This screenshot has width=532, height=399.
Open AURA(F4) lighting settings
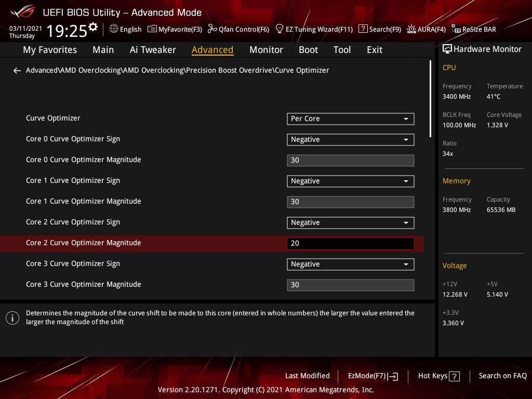click(426, 29)
